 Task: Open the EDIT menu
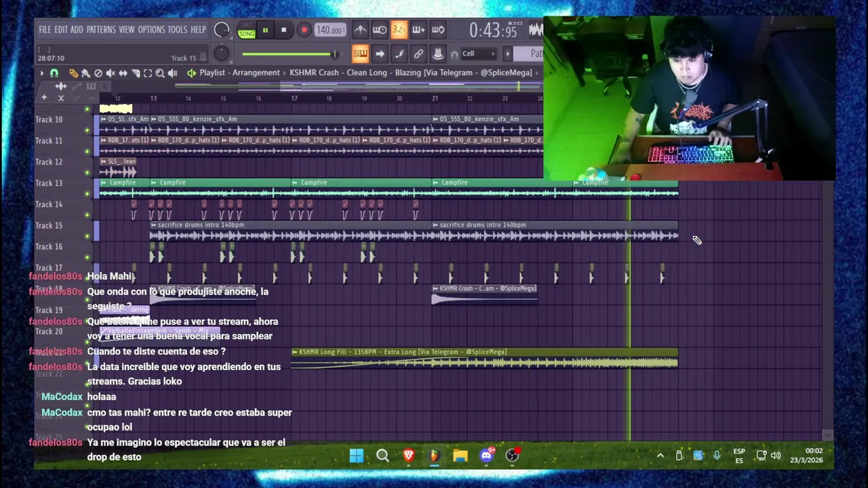pyautogui.click(x=61, y=30)
